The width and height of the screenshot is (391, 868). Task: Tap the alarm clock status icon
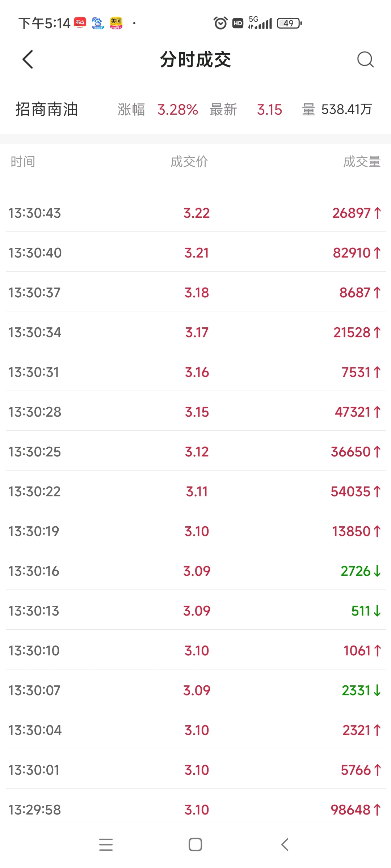[220, 23]
